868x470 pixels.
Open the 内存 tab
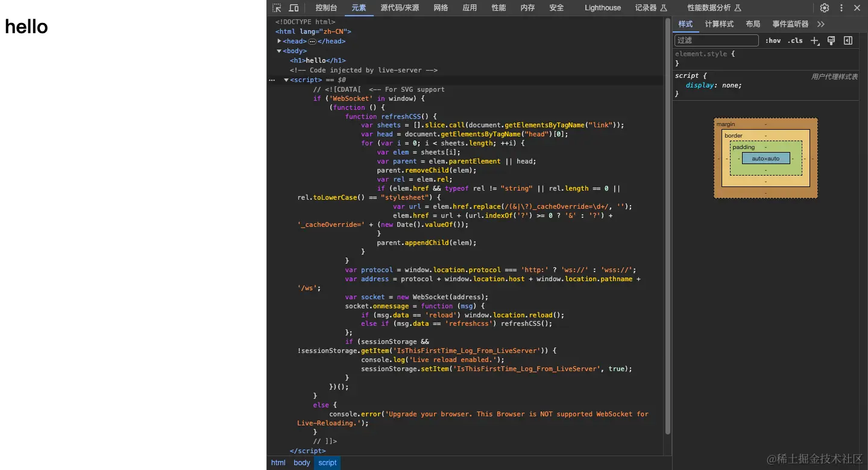click(x=527, y=8)
